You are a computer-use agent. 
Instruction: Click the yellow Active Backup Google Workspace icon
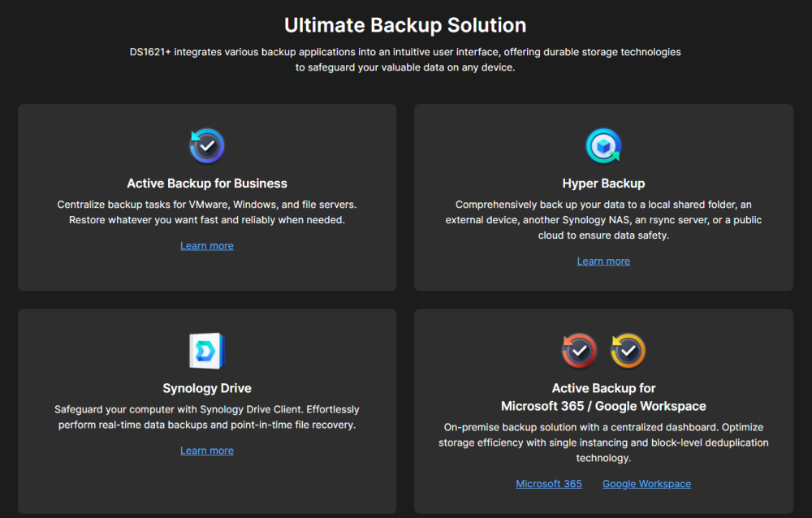(x=628, y=351)
